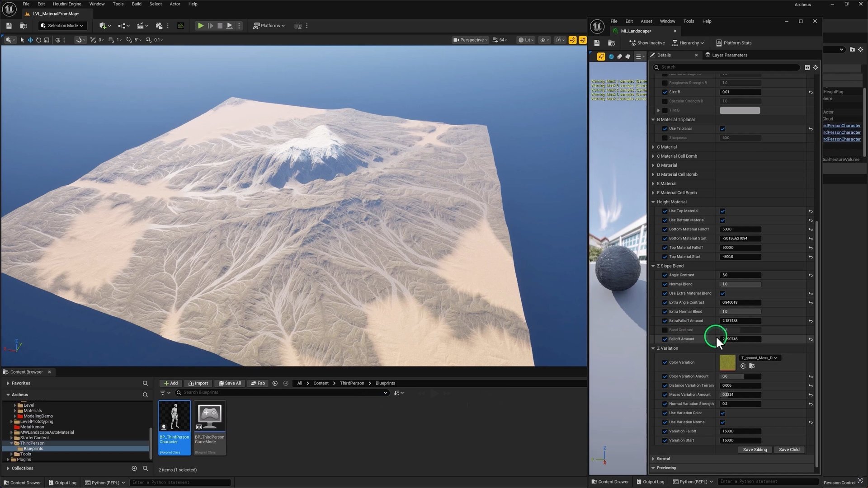
Task: Open the Houdini Engine menu
Action: [67, 4]
